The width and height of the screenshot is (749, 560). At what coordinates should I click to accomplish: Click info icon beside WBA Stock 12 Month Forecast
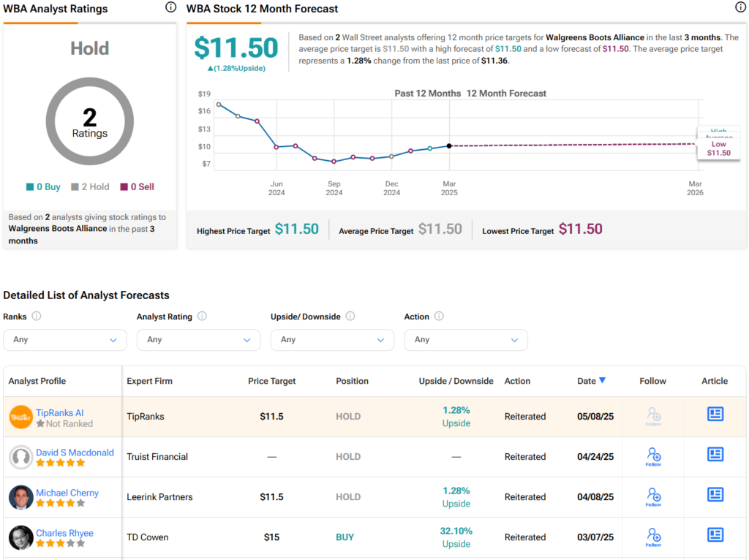click(x=740, y=7)
